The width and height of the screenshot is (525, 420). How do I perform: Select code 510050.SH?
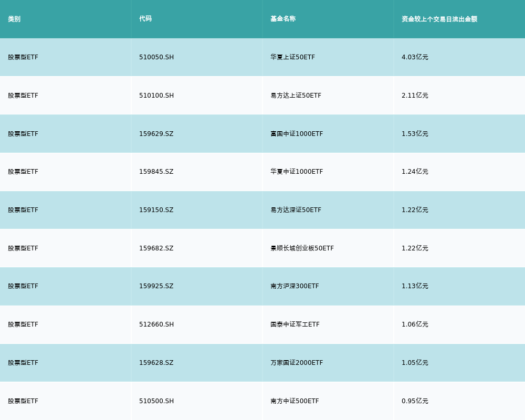[156, 57]
